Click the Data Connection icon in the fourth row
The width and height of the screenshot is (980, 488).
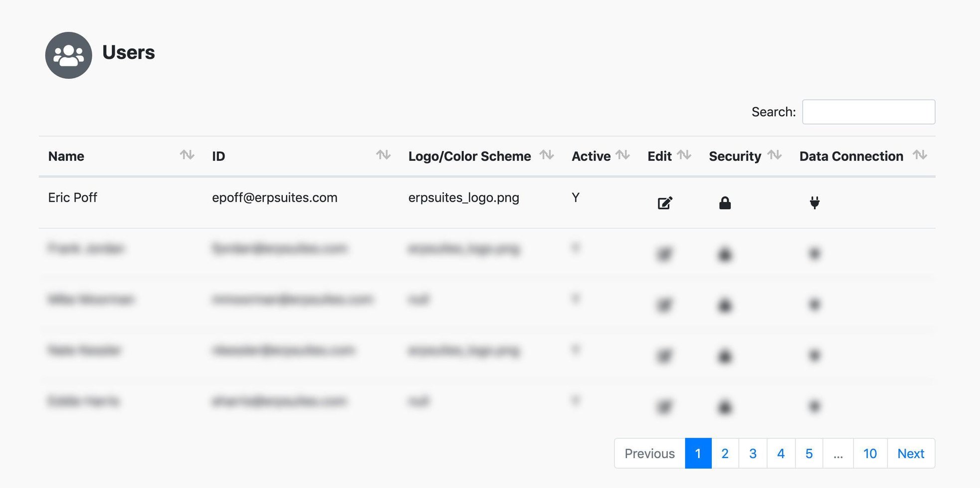click(814, 356)
